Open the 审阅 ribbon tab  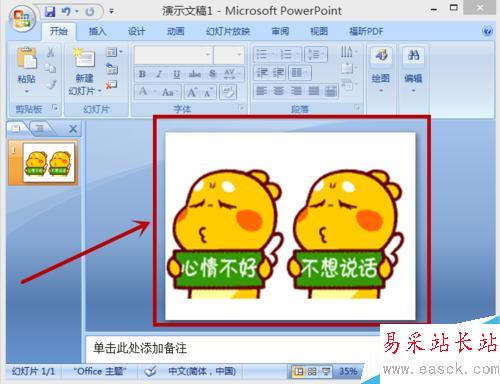pos(280,31)
